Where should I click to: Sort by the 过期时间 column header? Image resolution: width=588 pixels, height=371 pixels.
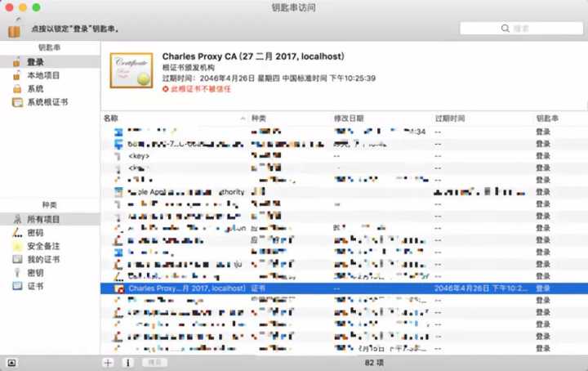click(450, 118)
